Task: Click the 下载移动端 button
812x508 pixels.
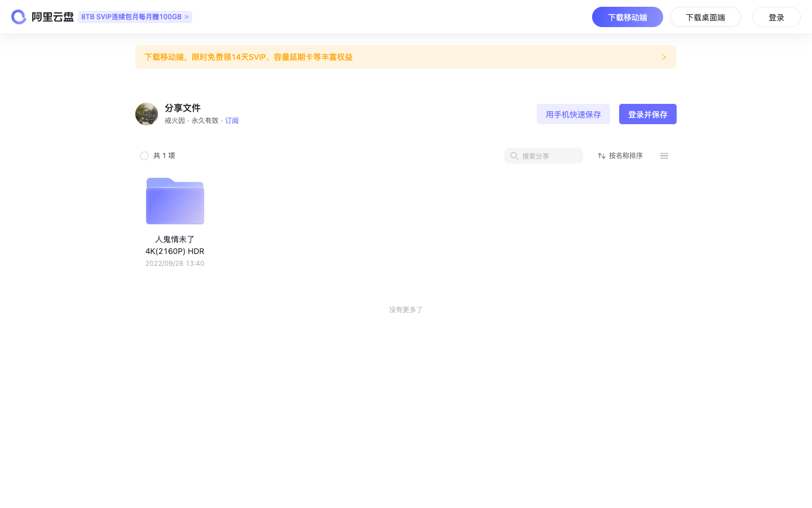Action: tap(628, 17)
